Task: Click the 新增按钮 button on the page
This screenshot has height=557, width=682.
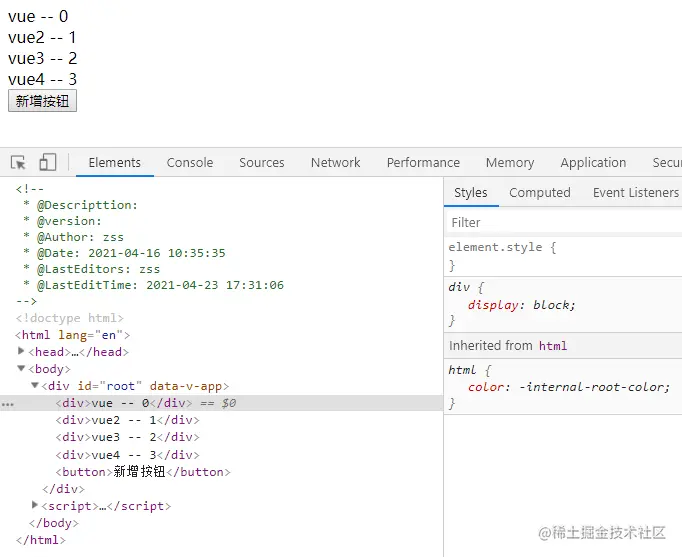Action: 42,101
